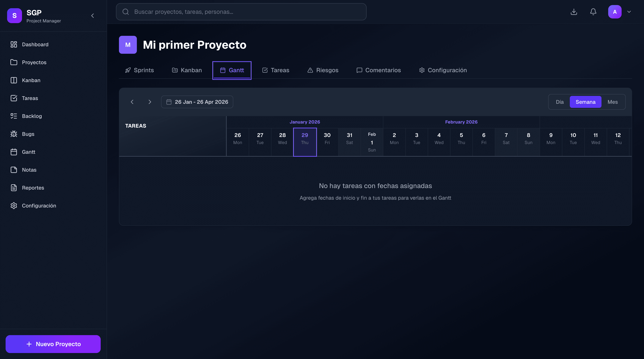Click the purple M project avatar
This screenshot has height=359, width=644.
pos(128,45)
